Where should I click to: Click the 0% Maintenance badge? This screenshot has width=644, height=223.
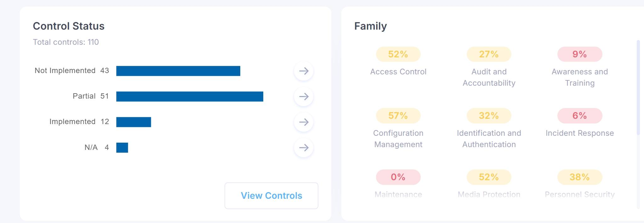click(x=398, y=177)
